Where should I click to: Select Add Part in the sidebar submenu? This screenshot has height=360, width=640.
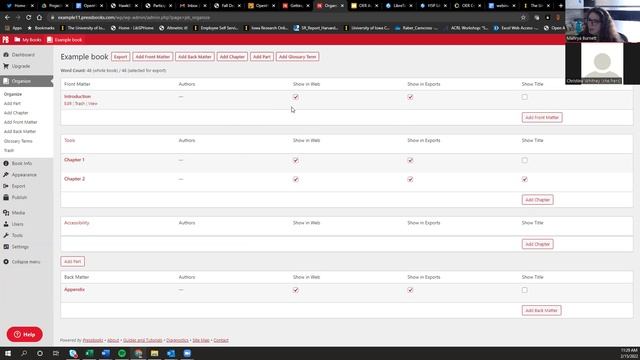click(x=12, y=104)
